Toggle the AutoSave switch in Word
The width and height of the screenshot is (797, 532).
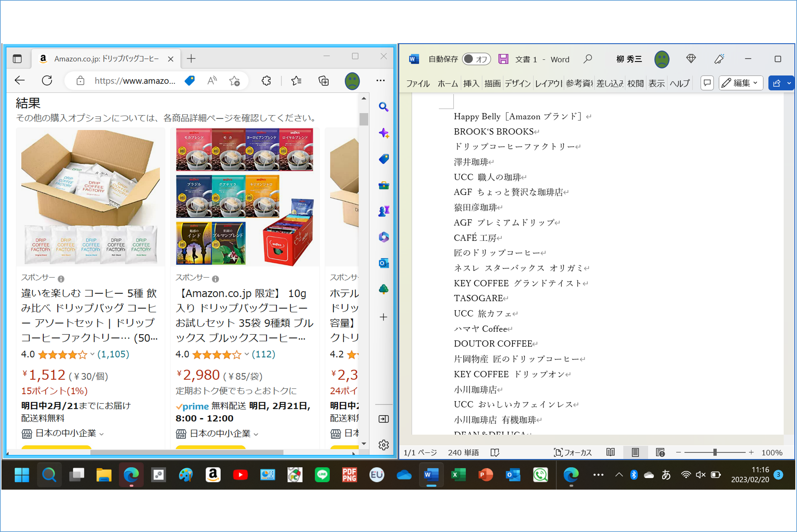476,59
